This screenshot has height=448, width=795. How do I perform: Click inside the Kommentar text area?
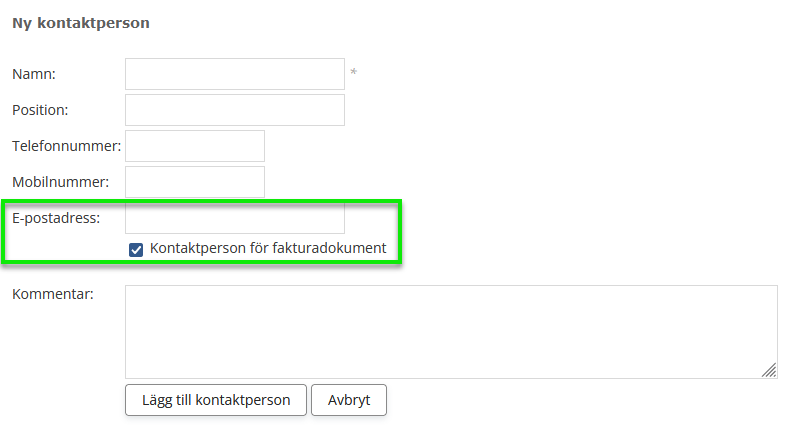pyautogui.click(x=450, y=331)
